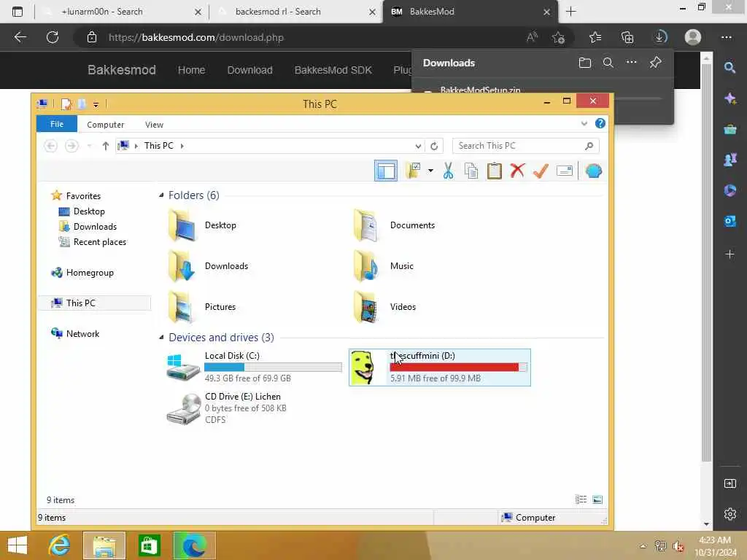Collapse the Devices and drives group
Viewport: 747px width, 560px height.
[x=161, y=337]
